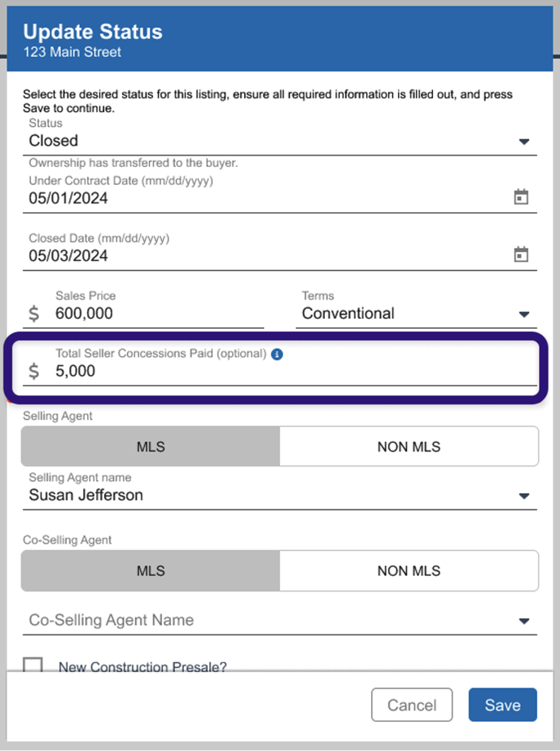Select MLS for Selling Agent
Screen dimensions: 560x751
(151, 447)
